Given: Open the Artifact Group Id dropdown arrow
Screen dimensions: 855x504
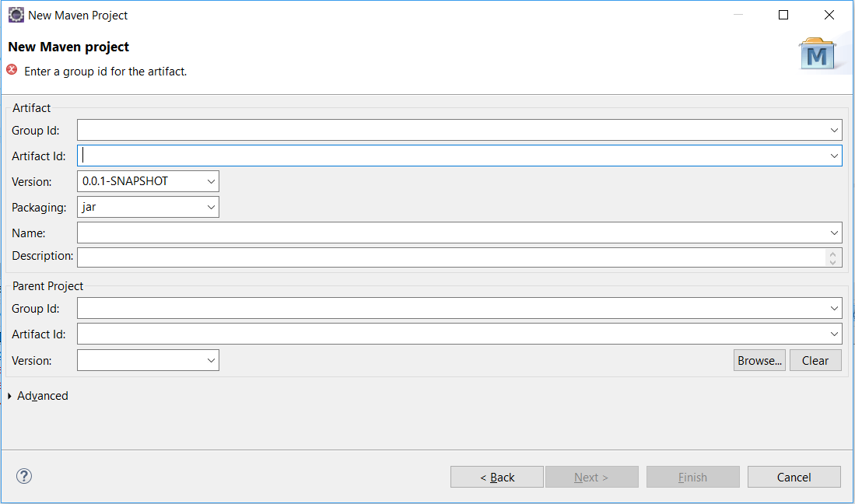Looking at the screenshot, I should [x=834, y=130].
